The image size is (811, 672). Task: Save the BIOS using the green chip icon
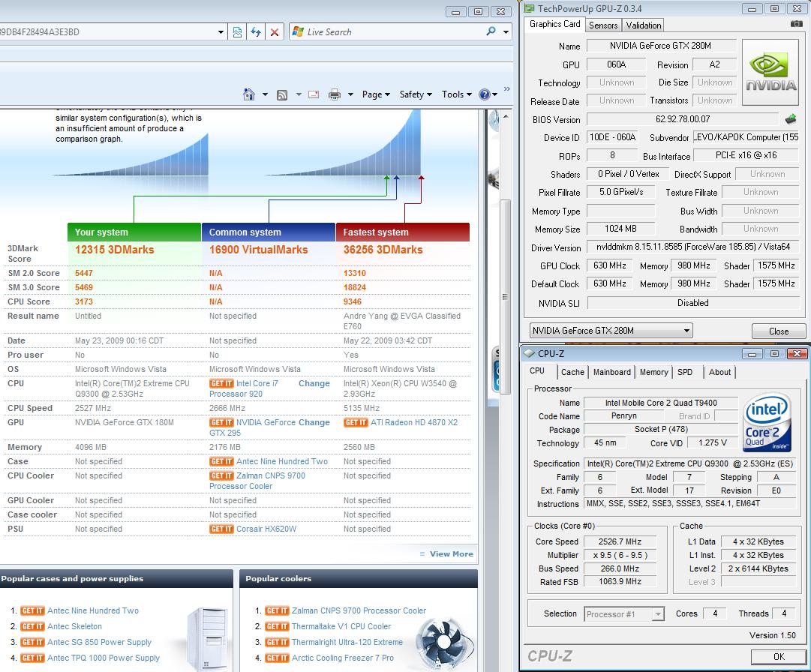pos(790,119)
